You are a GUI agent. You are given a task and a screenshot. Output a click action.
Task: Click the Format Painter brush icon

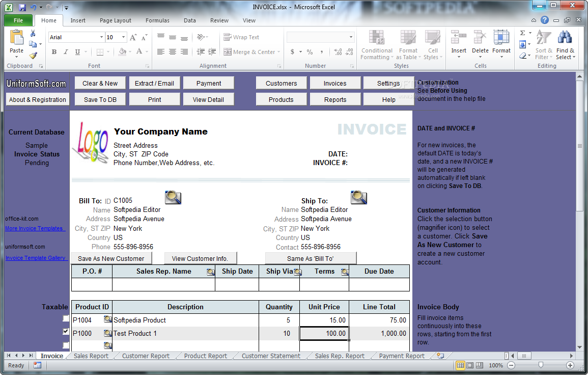(x=33, y=56)
